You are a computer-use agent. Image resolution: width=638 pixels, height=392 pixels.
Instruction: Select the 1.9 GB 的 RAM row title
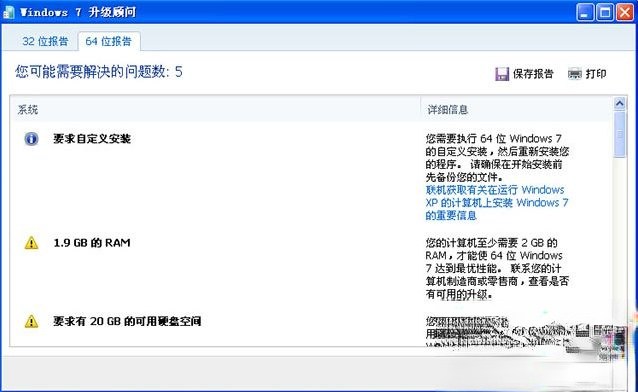click(x=92, y=243)
